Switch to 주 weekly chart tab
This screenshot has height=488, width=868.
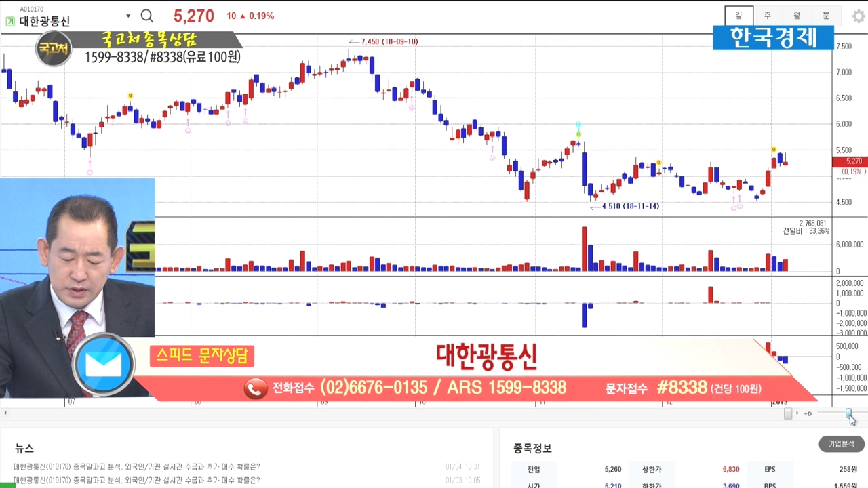(768, 16)
